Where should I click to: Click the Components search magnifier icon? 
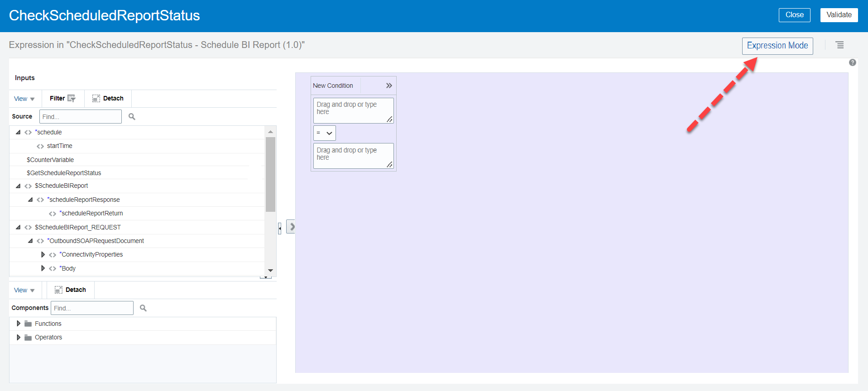click(143, 308)
